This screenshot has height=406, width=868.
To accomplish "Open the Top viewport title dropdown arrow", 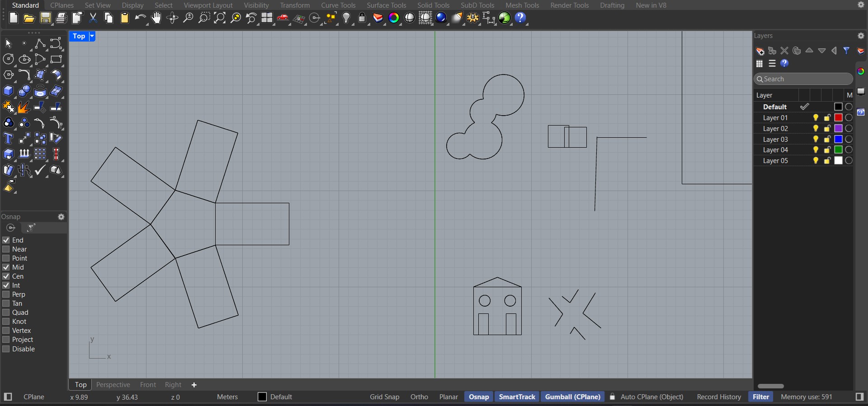I will point(92,36).
